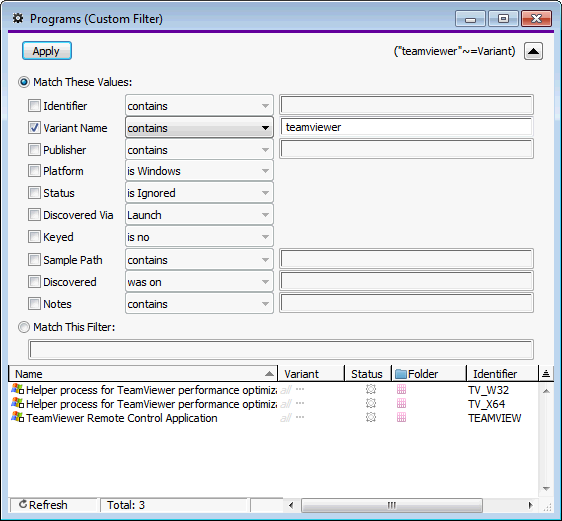The image size is (562, 521).
Task: Enable the Platform checkbox
Action: coord(34,171)
